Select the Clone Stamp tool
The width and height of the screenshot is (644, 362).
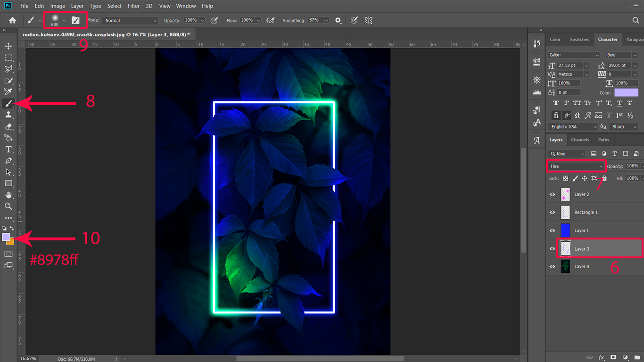pos(8,115)
